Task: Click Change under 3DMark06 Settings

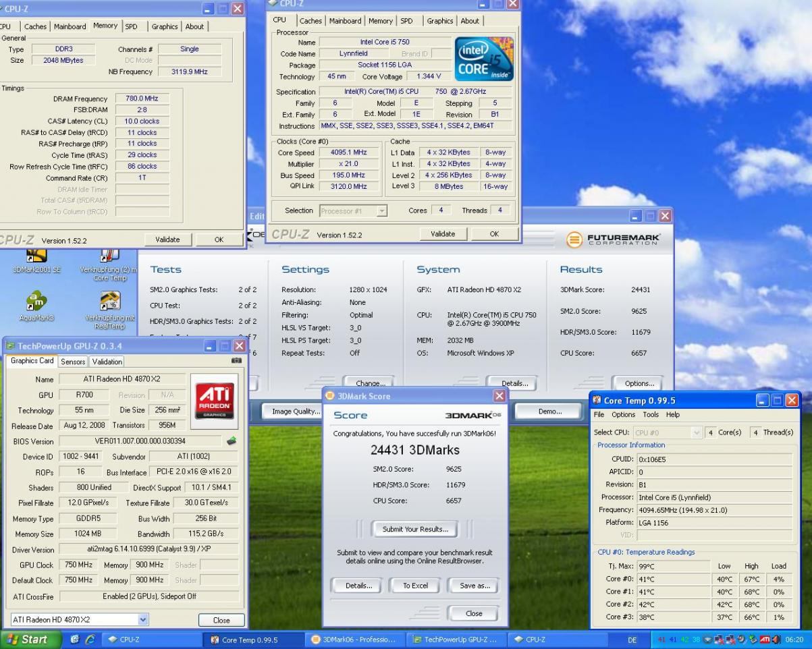Action: click(371, 384)
